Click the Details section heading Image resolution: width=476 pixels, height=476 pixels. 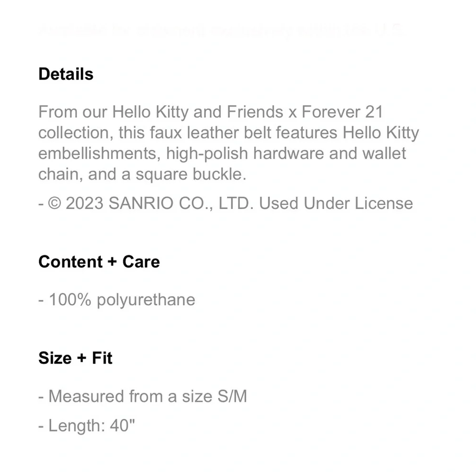click(66, 74)
